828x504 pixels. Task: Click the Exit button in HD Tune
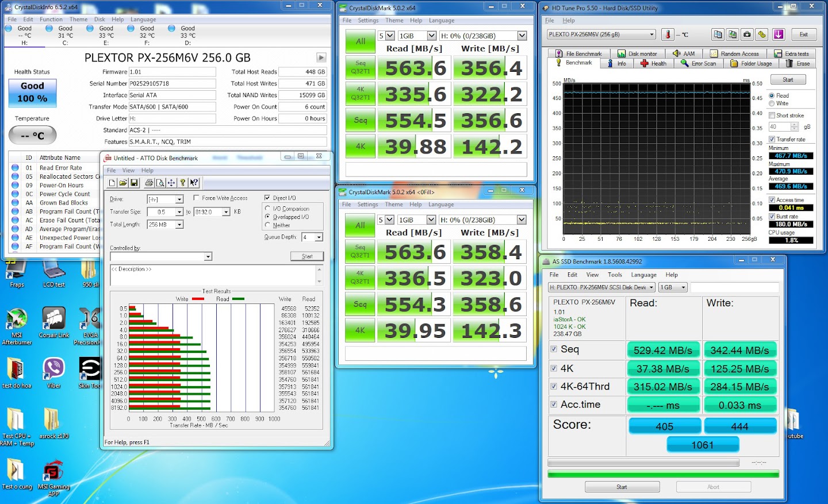[803, 34]
